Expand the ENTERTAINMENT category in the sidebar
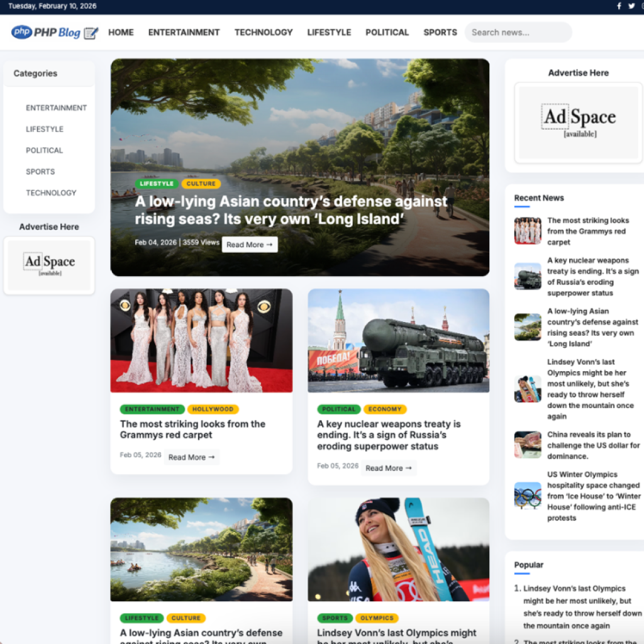 [57, 108]
